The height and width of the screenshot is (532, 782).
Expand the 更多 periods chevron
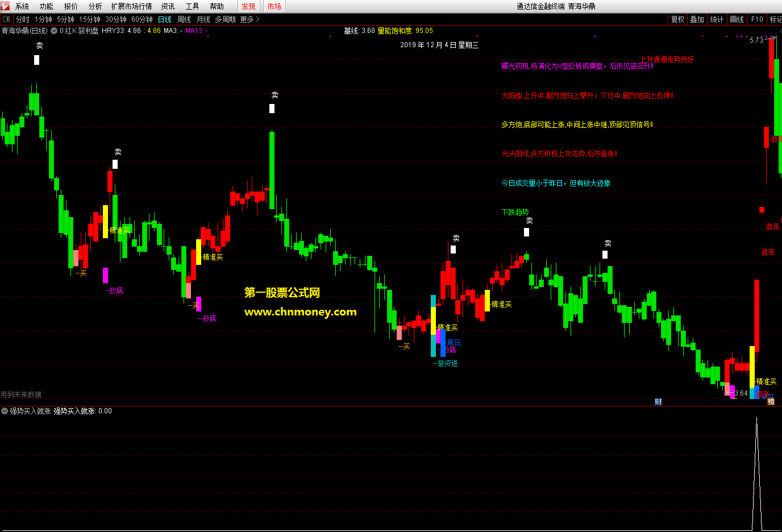point(257,19)
